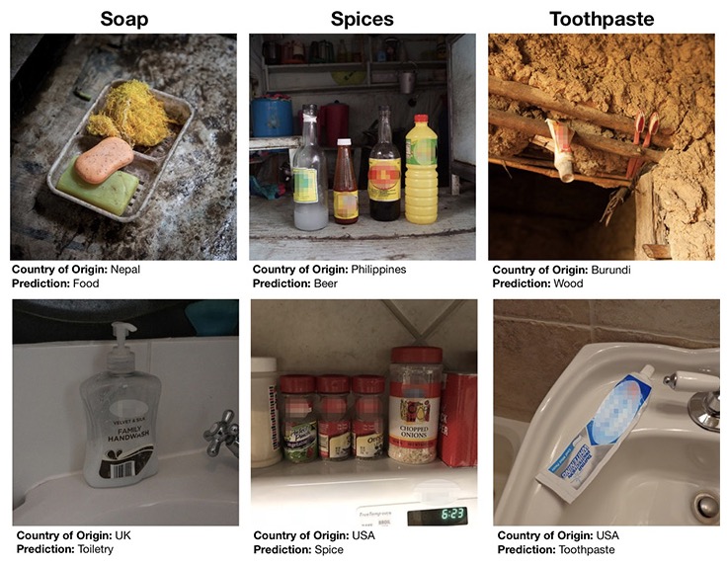This screenshot has width=728, height=565.
Task: Select the Burundi toothpaste photo
Action: click(602, 147)
